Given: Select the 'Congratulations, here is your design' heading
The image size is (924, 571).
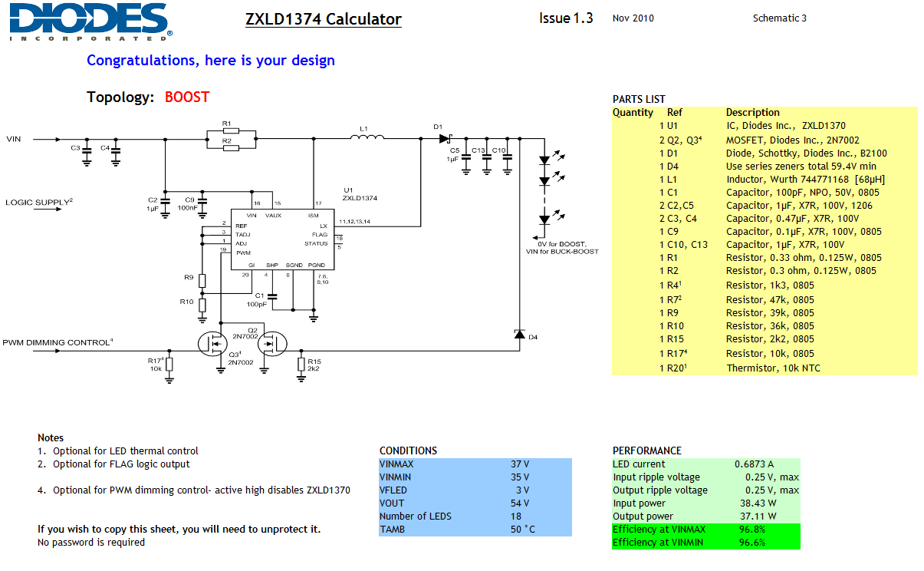Looking at the screenshot, I should 211,60.
